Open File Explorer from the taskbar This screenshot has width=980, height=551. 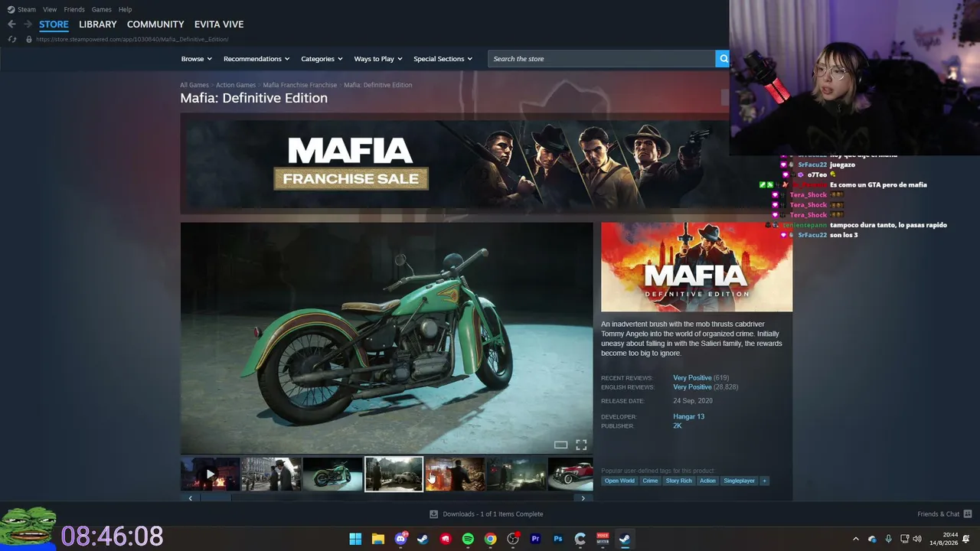click(x=377, y=539)
